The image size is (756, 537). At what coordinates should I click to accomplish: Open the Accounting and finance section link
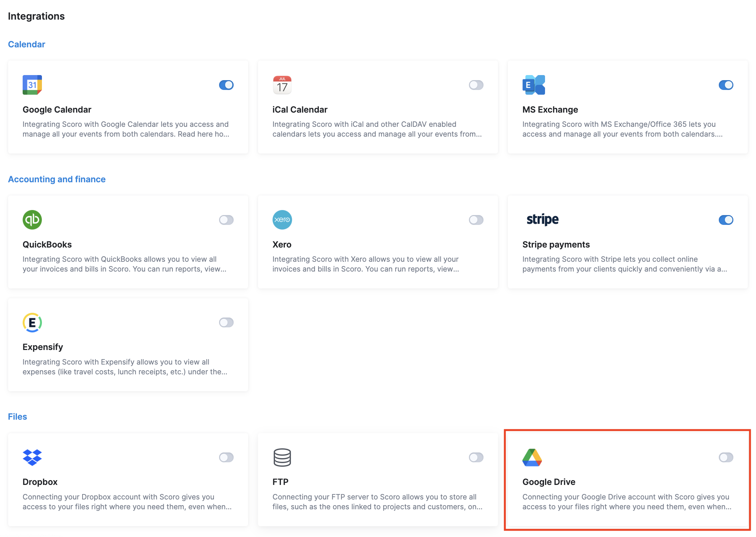[x=57, y=179]
